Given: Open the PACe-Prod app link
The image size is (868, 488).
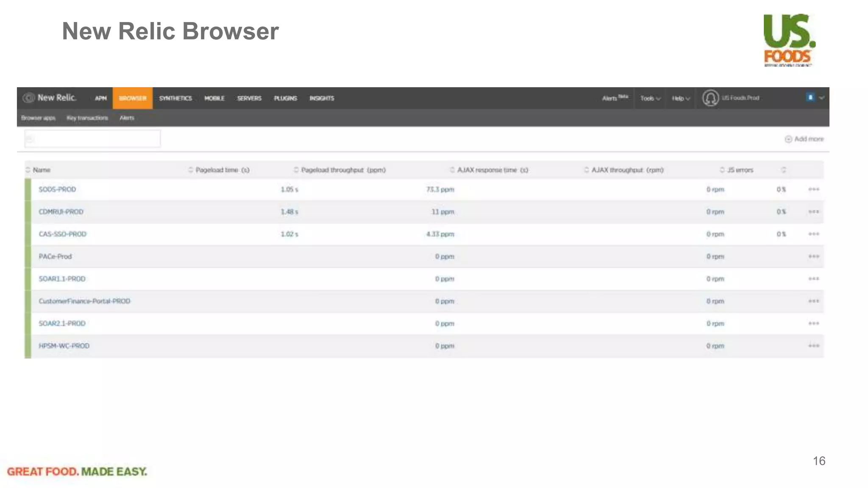Looking at the screenshot, I should click(x=55, y=256).
